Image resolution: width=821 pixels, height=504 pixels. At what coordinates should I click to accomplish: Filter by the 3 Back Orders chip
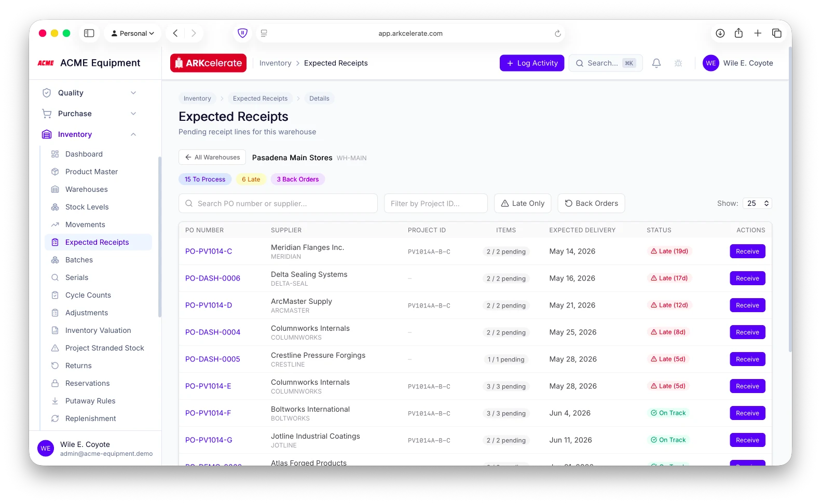[x=298, y=179]
